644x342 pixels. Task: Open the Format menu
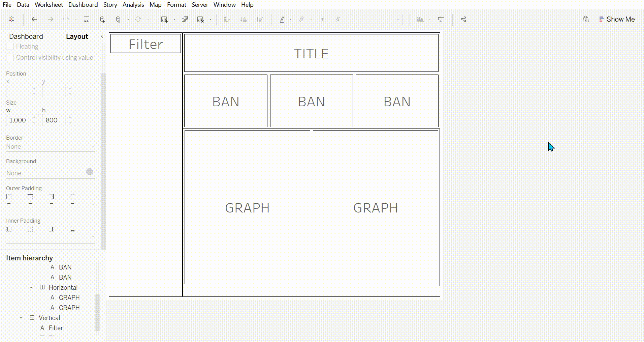pos(177,5)
